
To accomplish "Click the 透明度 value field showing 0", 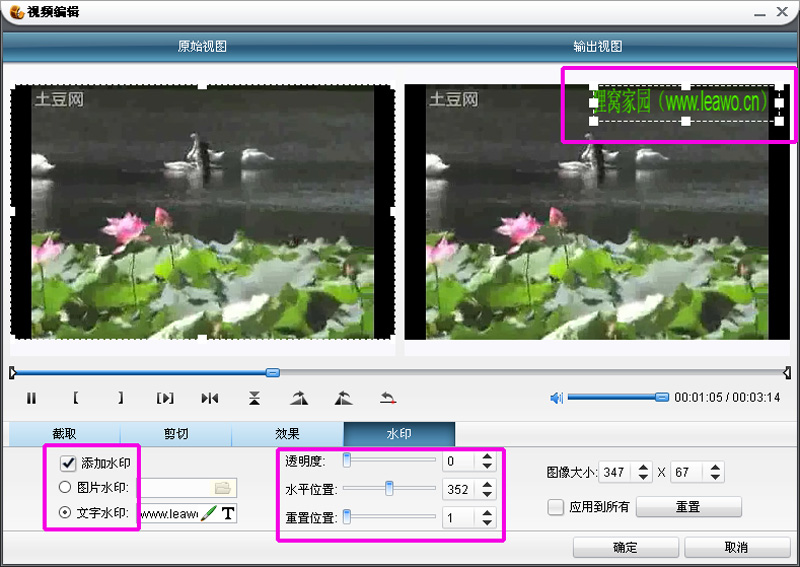I will point(461,461).
